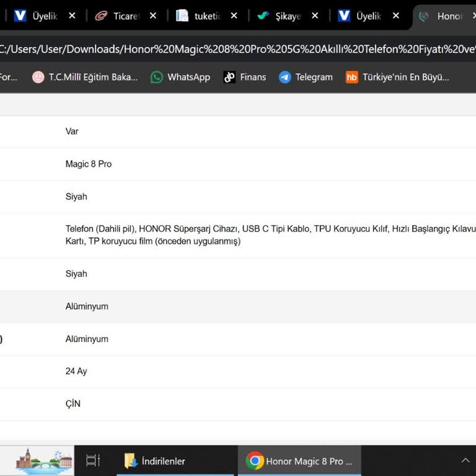Click the Chrome icon in the taskbar
The image size is (476, 476).
[255, 461]
